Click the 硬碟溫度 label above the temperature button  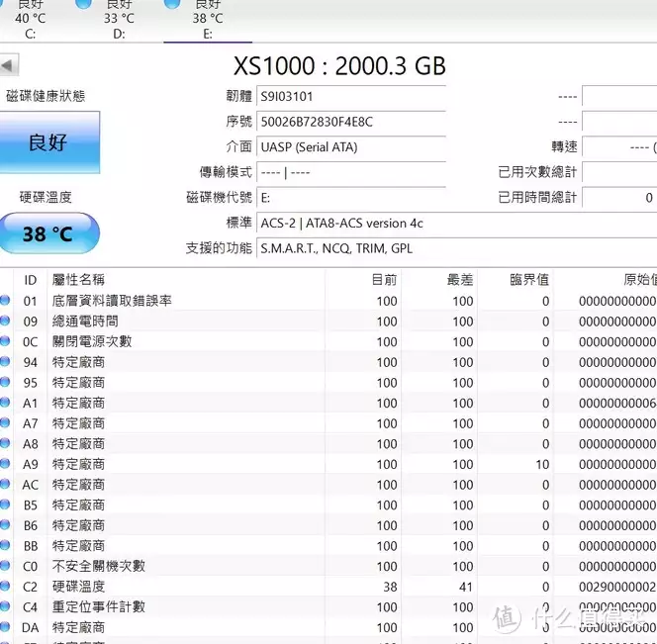click(46, 197)
